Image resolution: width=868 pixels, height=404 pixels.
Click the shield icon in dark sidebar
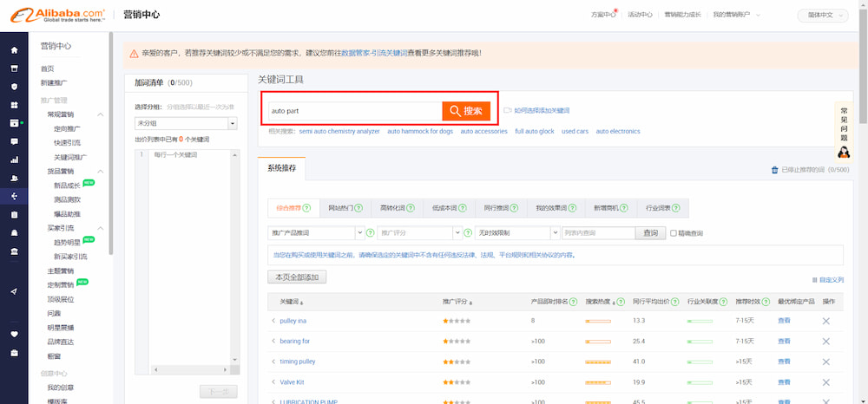(15, 87)
